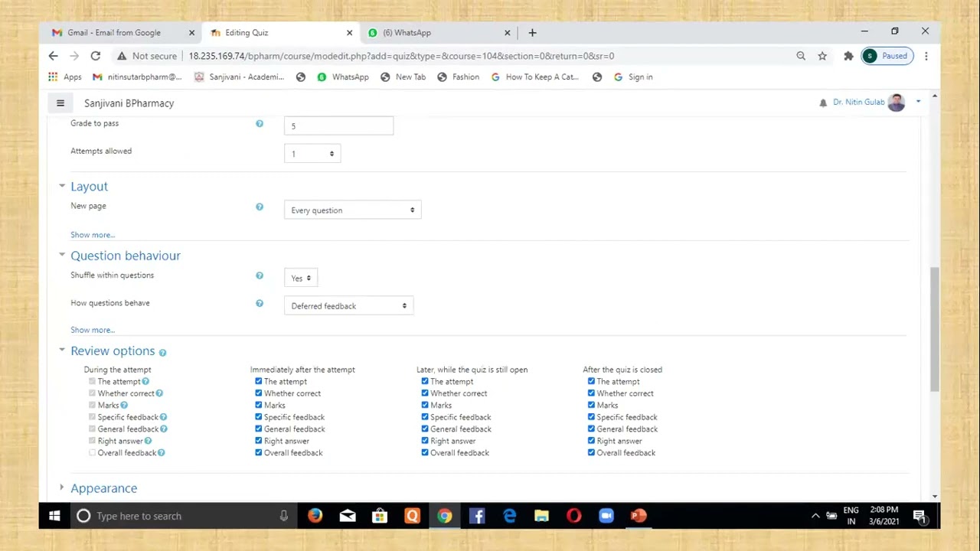Open WhatsApp bookmark
Viewport: 980px width, 551px height.
343,77
